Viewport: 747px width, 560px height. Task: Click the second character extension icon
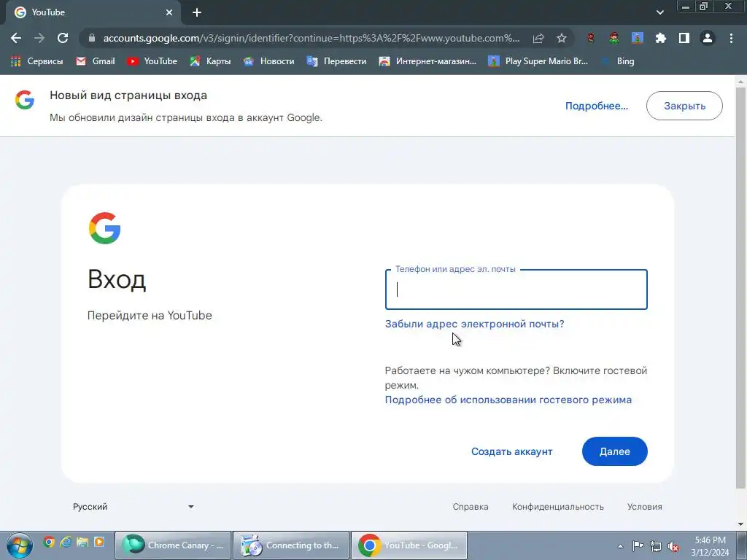click(614, 38)
